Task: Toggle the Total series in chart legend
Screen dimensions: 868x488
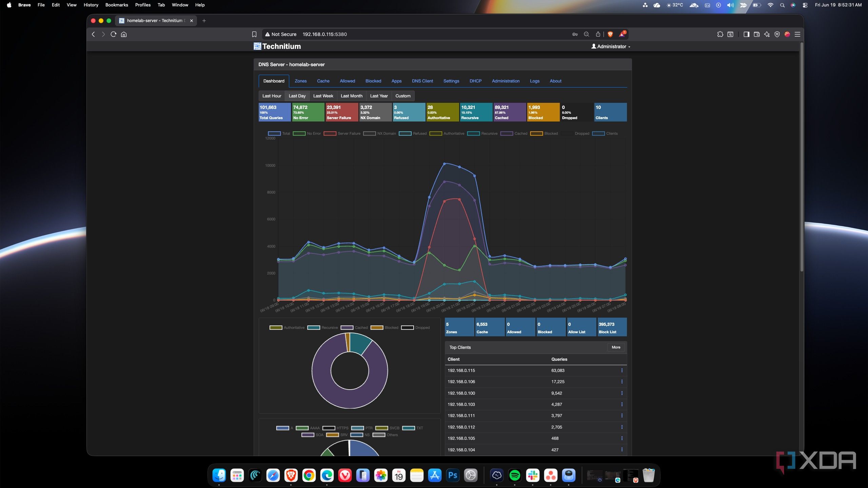Action: click(279, 134)
